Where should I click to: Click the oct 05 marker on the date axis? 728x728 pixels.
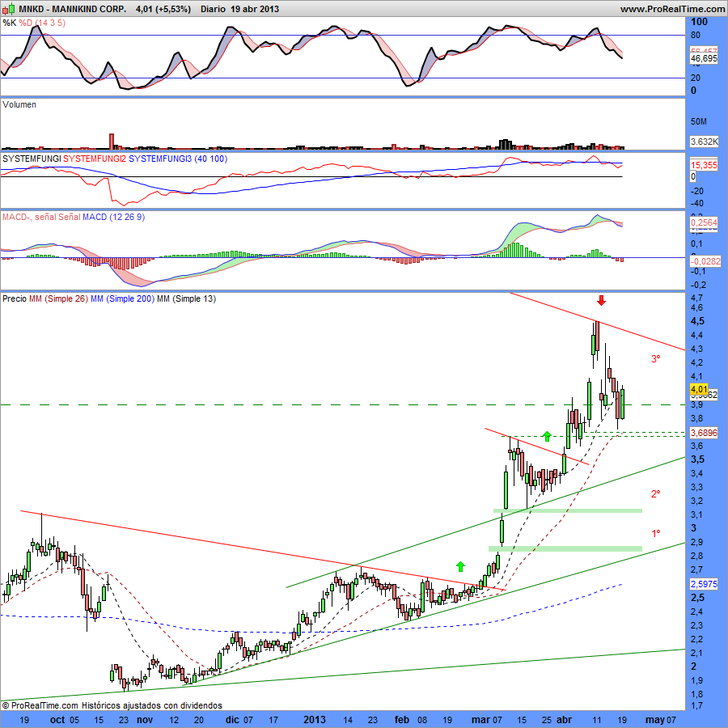coord(65,719)
